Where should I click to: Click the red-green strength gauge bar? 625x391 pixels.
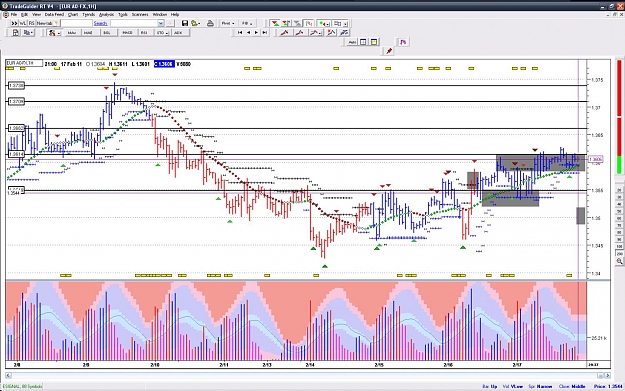[619, 116]
